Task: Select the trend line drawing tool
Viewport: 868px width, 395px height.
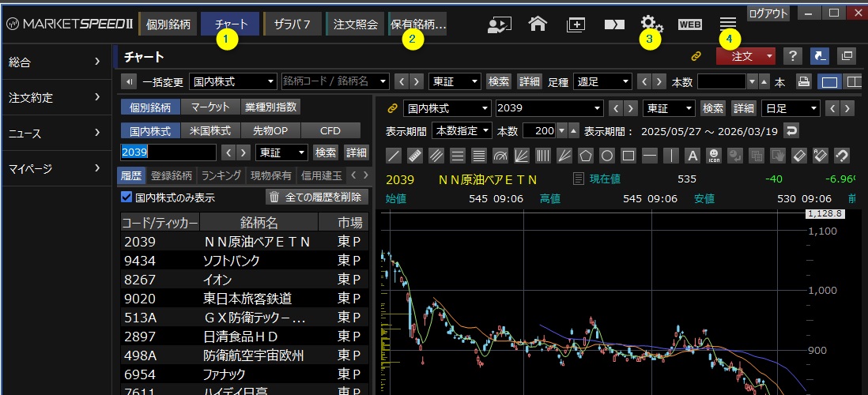Action: tap(394, 156)
